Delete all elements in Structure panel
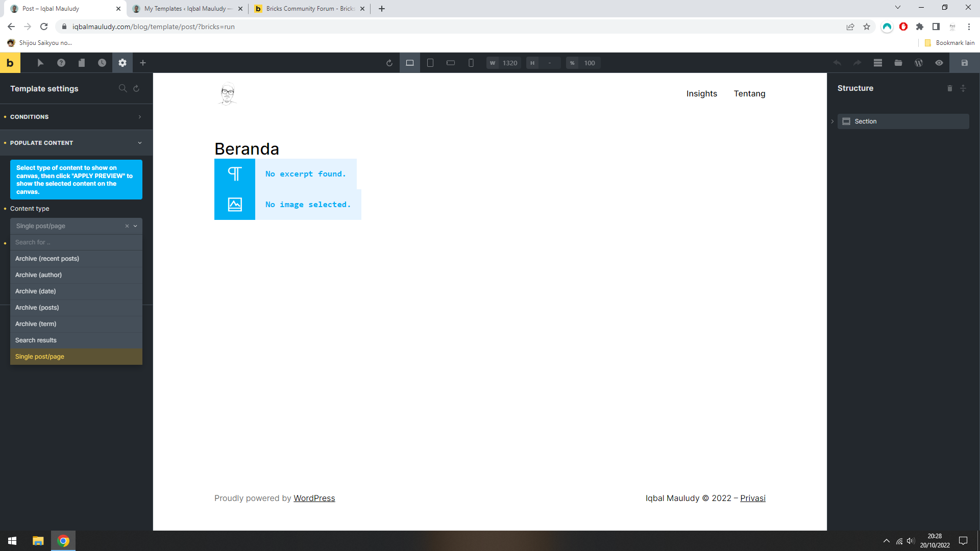The image size is (980, 551). [950, 88]
